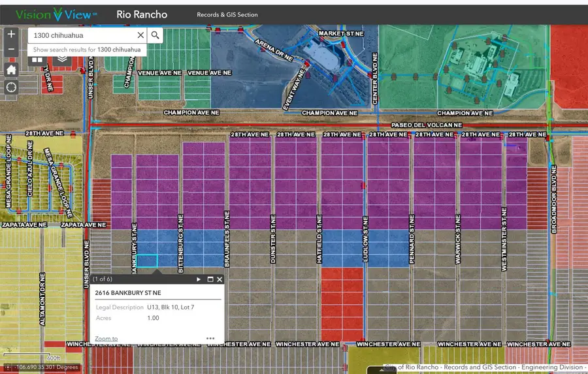Click Records & GIS Section header text
Screen dimensions: 588x374
pyautogui.click(x=227, y=14)
